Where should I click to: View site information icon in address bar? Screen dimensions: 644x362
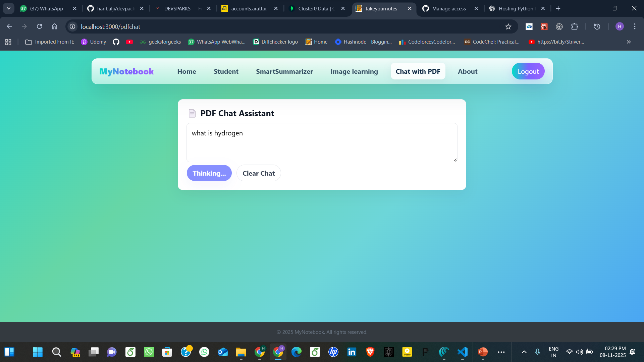point(72,26)
